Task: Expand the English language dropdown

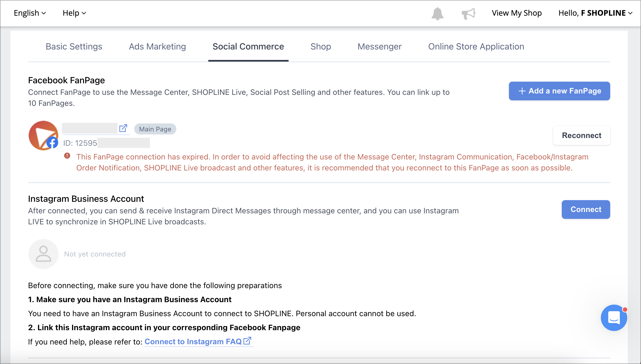Action: [30, 13]
